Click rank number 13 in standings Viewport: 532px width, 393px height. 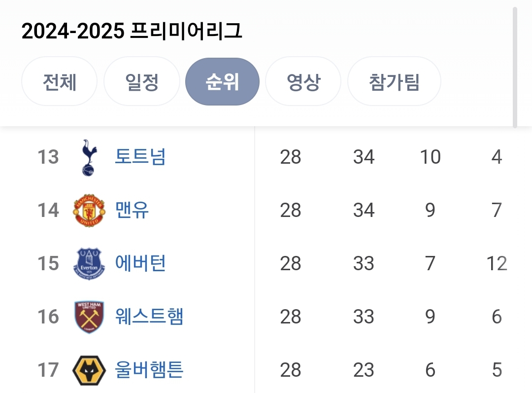(48, 157)
